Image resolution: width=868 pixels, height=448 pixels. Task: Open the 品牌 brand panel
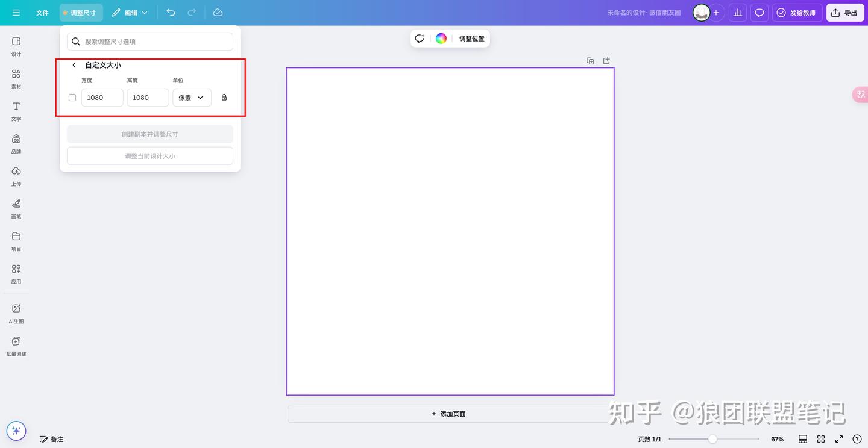pyautogui.click(x=16, y=143)
